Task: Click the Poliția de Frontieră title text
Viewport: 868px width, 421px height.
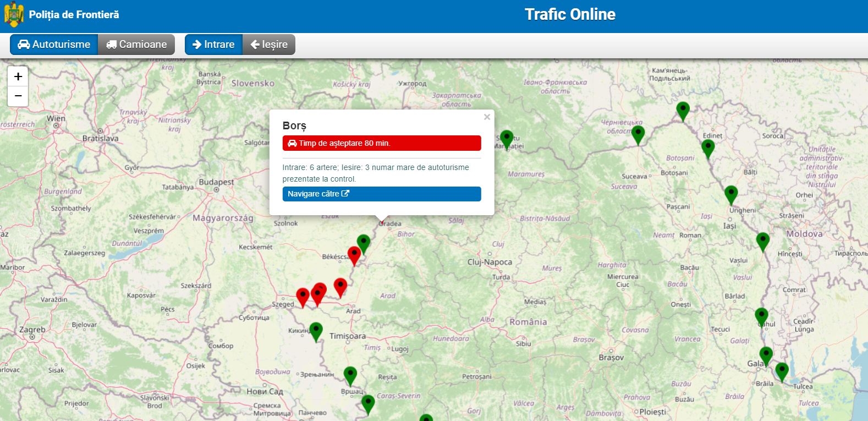Action: coord(74,15)
